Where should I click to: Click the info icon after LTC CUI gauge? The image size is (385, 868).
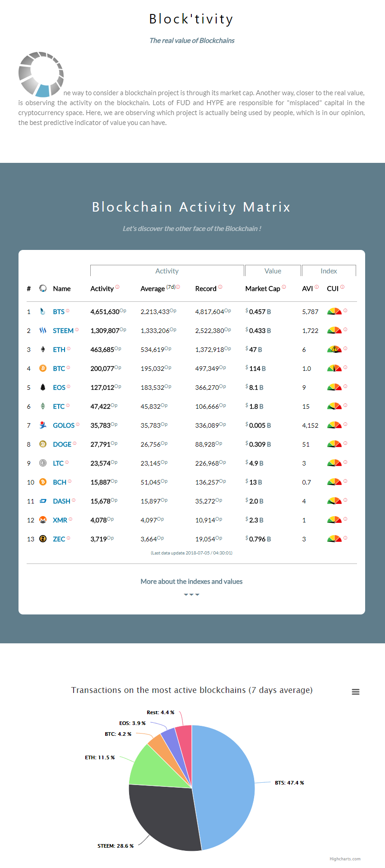tap(345, 462)
